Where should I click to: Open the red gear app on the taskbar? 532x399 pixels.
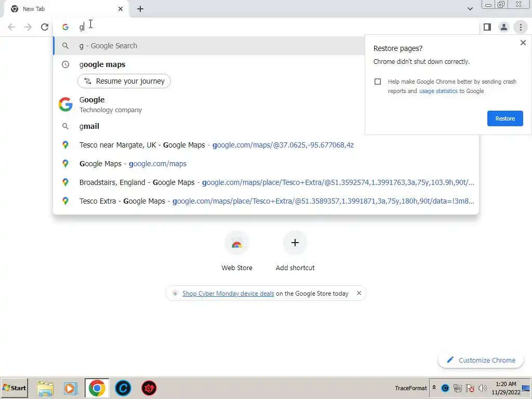pyautogui.click(x=149, y=388)
